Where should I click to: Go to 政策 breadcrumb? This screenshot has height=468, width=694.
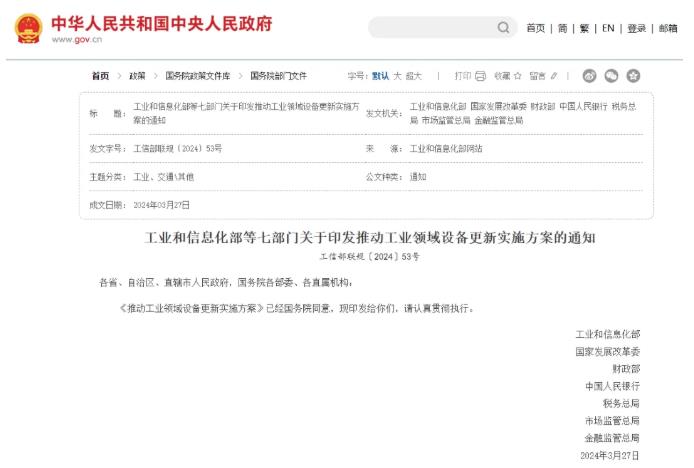137,76
